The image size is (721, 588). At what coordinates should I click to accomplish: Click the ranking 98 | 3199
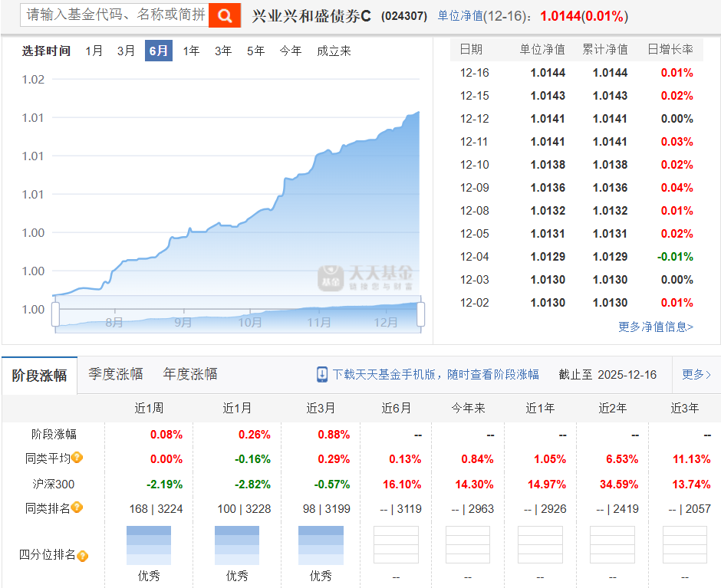click(327, 509)
